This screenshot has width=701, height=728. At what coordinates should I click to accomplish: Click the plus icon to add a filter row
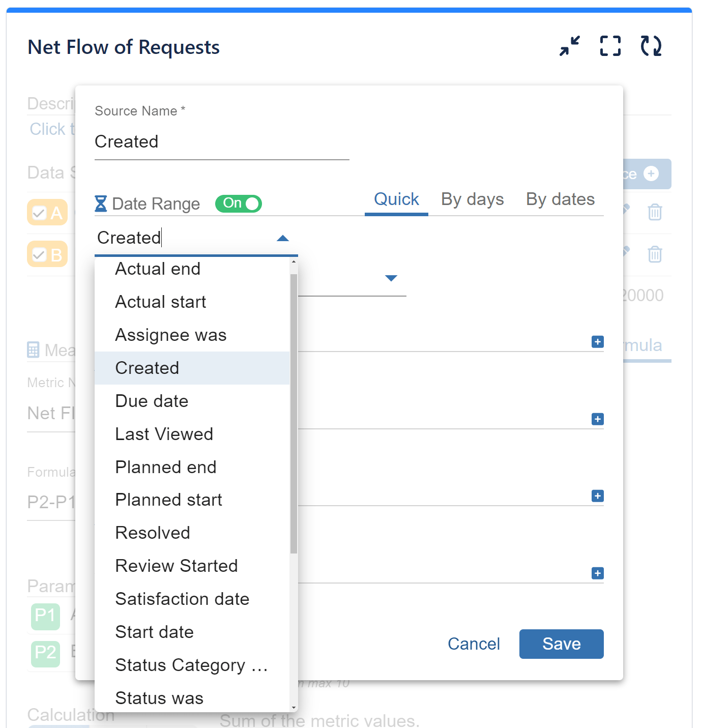[597, 342]
